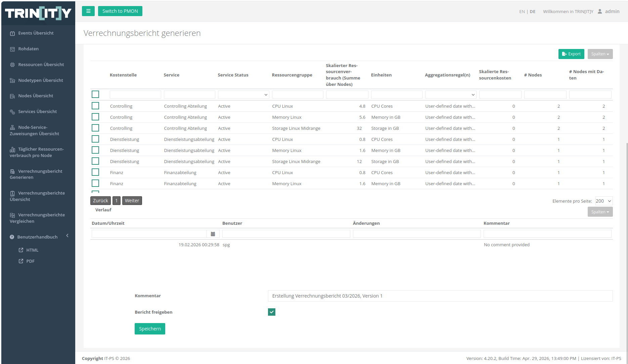Click the 'Finanzabteilung' cell in Memory Linux row

[180, 184]
